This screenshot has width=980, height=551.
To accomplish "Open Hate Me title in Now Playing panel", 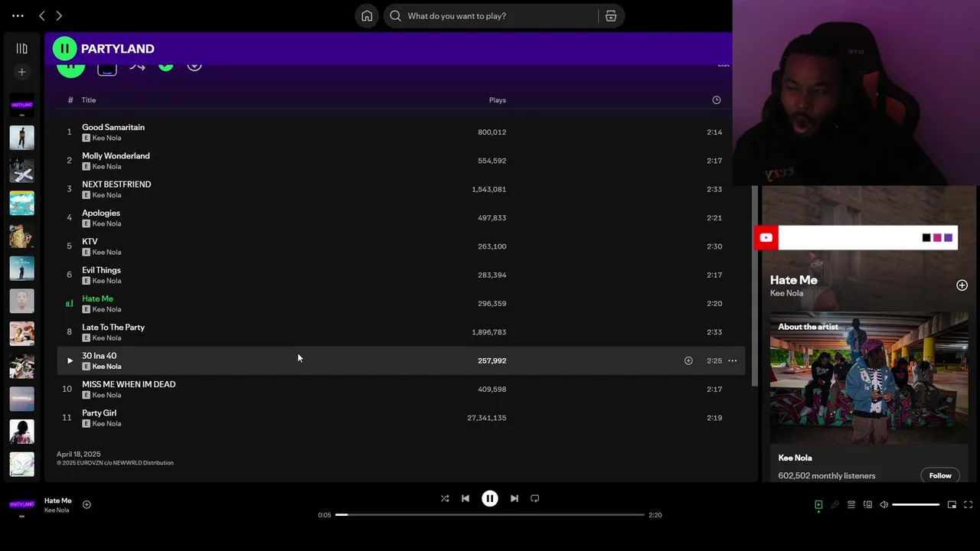I will click(793, 280).
